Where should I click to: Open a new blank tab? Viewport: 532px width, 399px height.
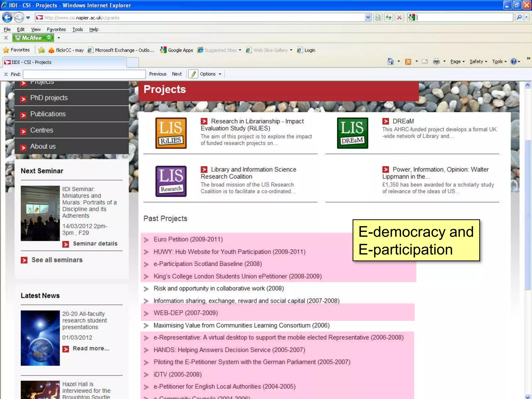[132, 63]
